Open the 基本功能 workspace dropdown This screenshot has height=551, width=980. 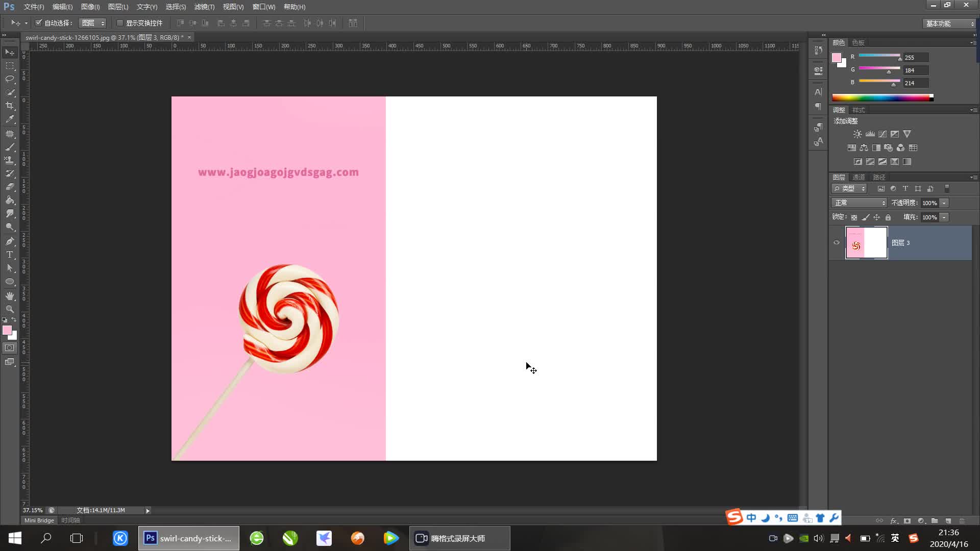point(950,23)
